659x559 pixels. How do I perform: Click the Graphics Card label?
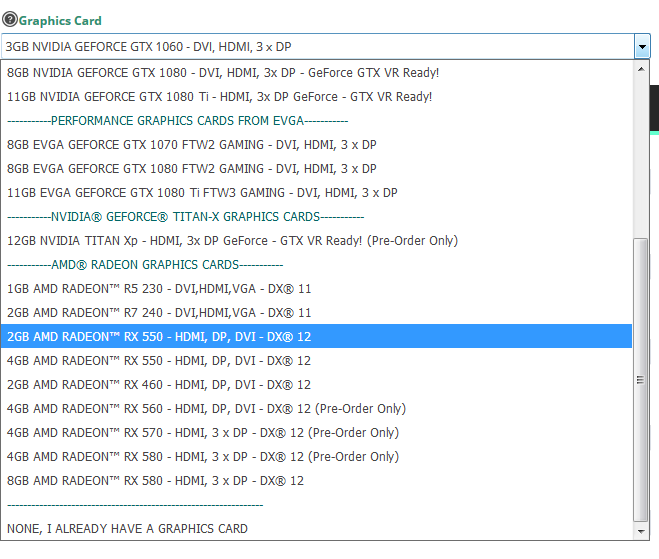point(60,21)
